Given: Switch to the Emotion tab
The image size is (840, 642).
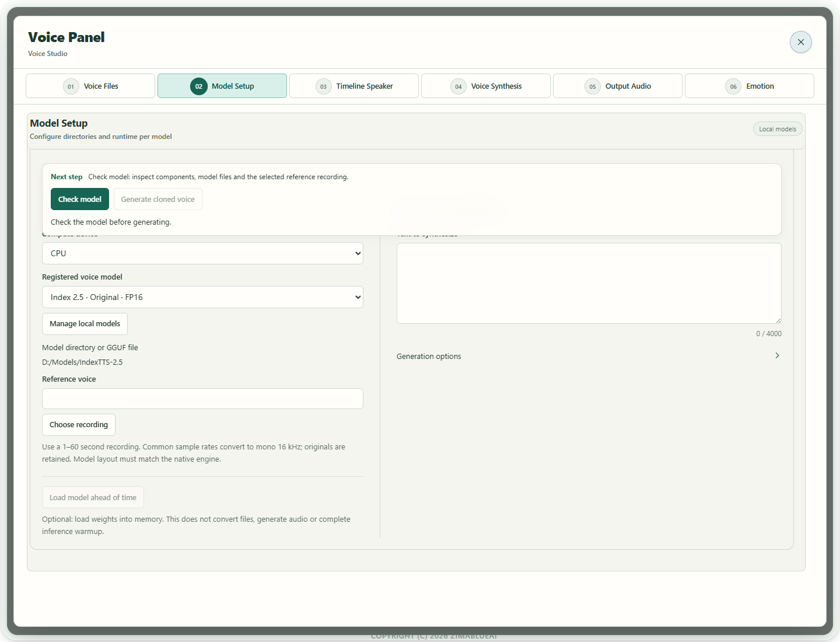Looking at the screenshot, I should tap(750, 86).
